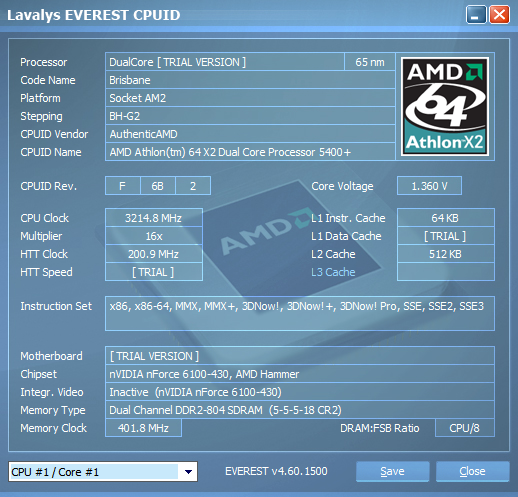The width and height of the screenshot is (518, 497).
Task: Click the Save button
Action: point(392,471)
